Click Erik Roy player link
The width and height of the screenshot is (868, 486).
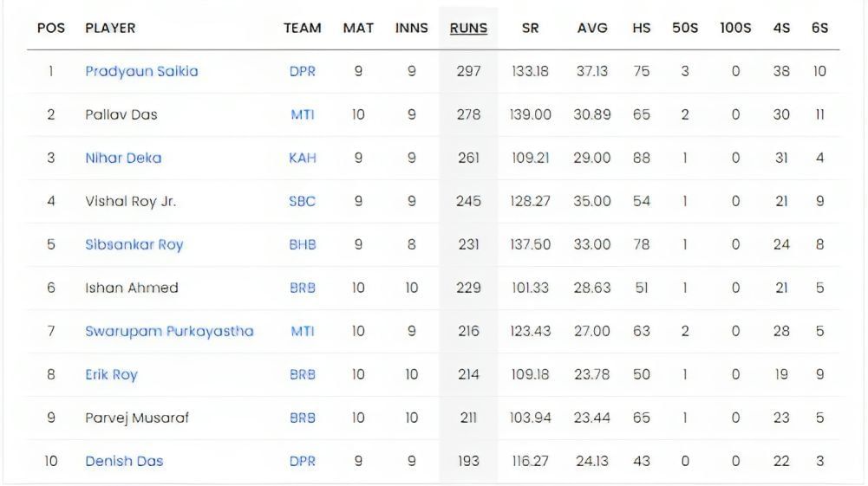pos(111,374)
